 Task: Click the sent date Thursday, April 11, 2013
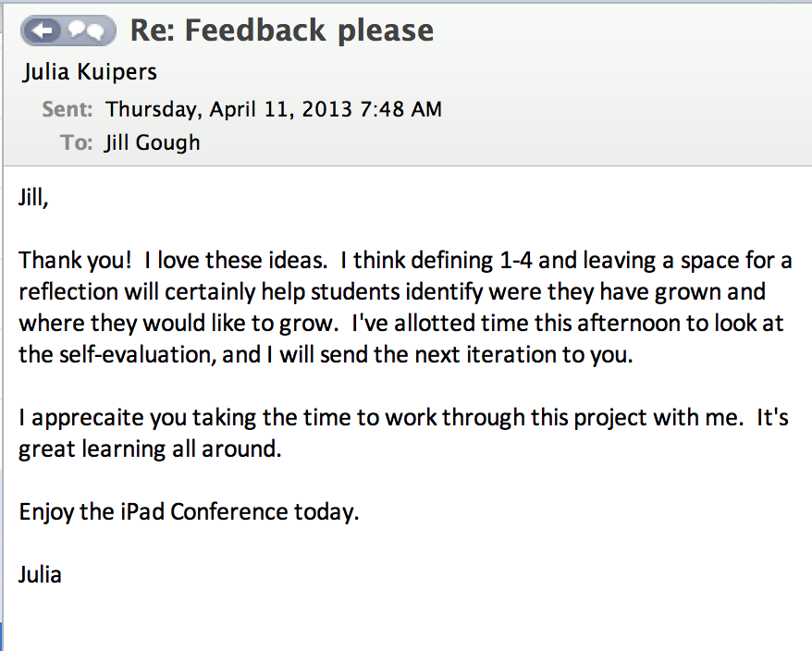coord(228,109)
